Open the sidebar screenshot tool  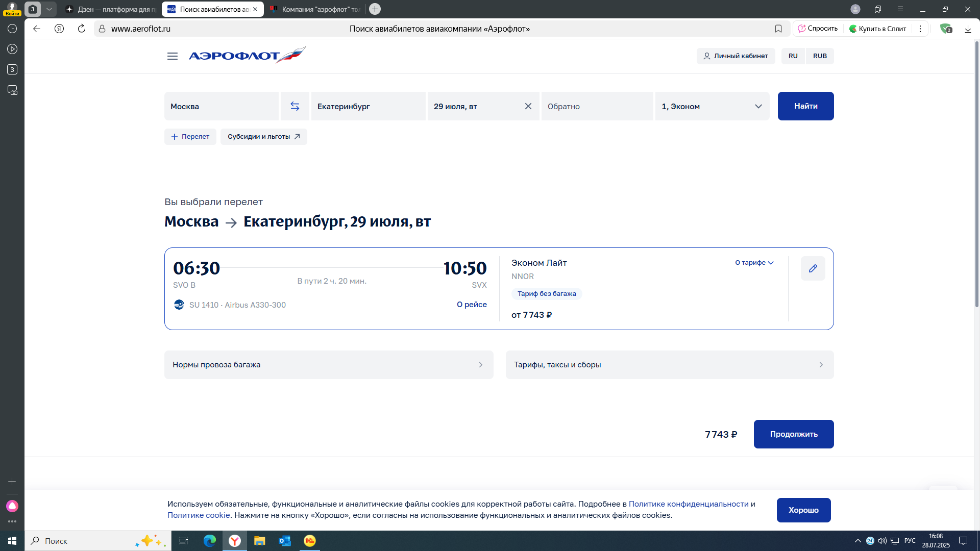(12, 90)
